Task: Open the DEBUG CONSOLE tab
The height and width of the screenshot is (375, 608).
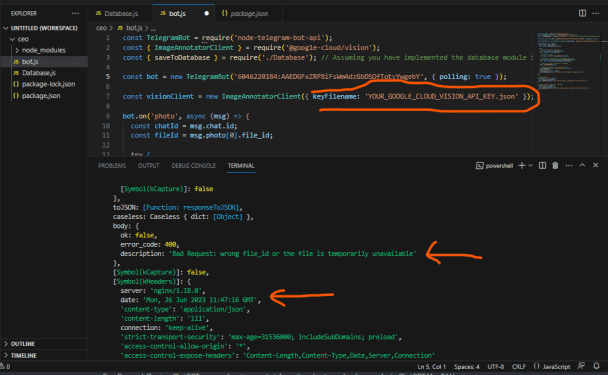Action: point(193,166)
